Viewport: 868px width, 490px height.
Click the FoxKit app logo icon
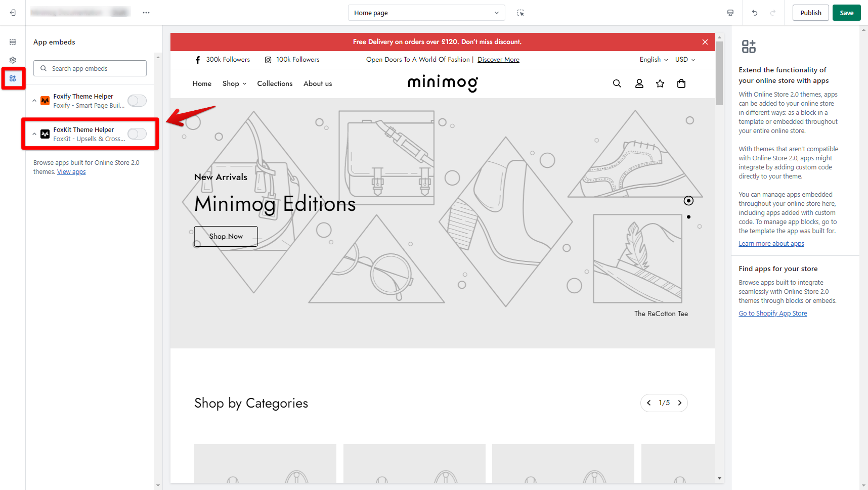point(45,134)
